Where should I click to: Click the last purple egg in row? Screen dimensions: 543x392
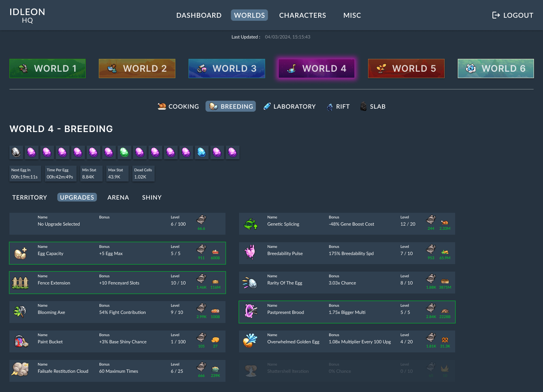233,152
